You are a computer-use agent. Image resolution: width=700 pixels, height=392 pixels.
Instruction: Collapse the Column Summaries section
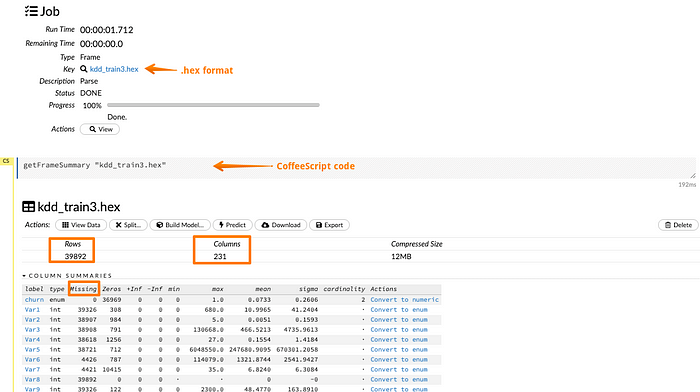67,275
